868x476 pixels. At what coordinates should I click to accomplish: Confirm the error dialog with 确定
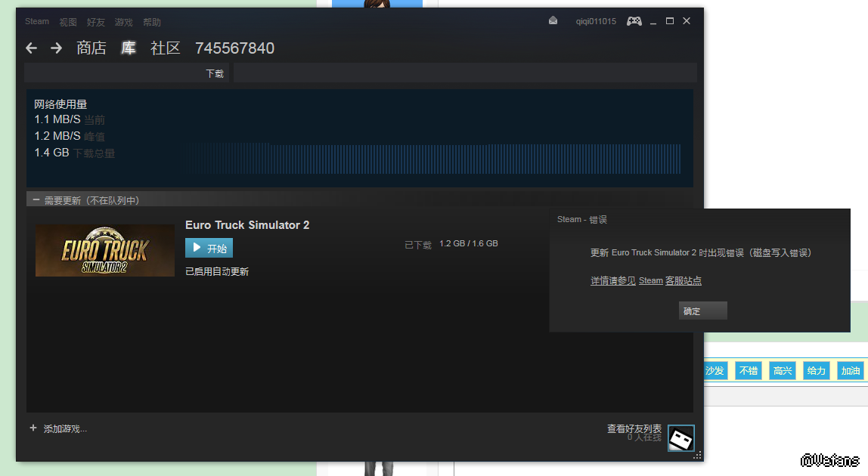coord(702,311)
